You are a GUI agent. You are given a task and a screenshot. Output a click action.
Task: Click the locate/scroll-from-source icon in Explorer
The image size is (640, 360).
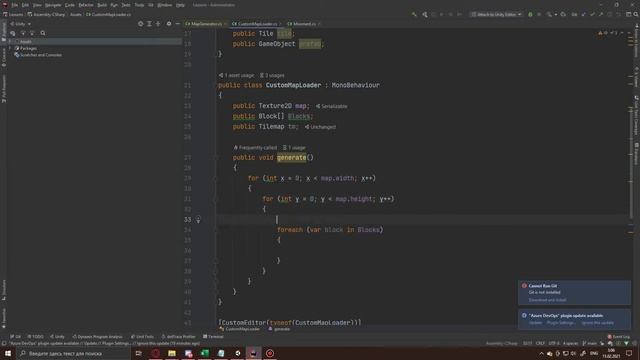140,24
